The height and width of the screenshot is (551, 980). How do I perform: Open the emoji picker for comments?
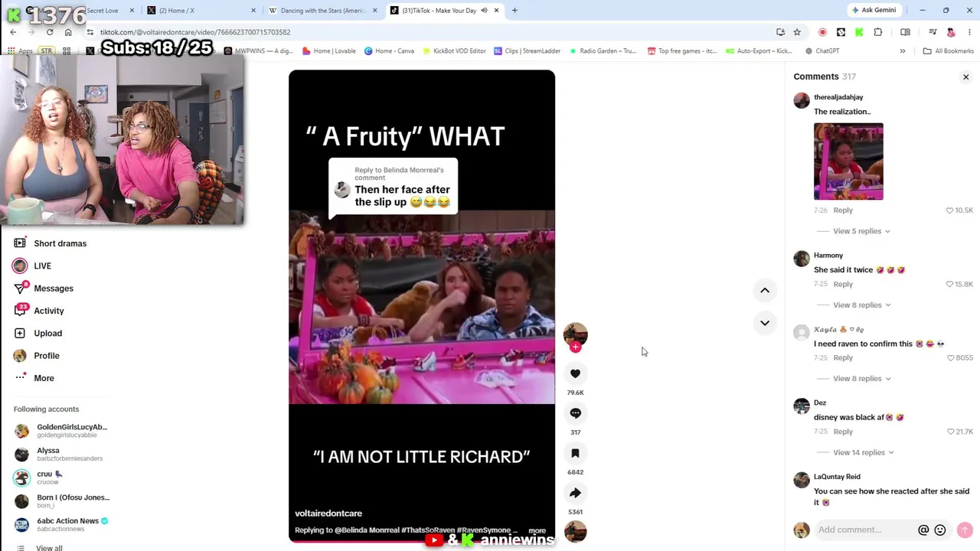[x=940, y=530]
